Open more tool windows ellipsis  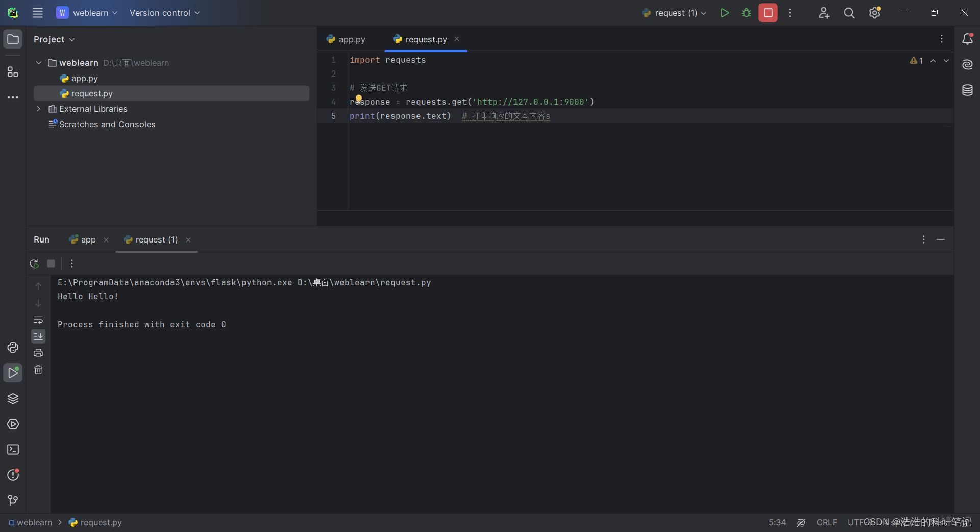point(13,97)
